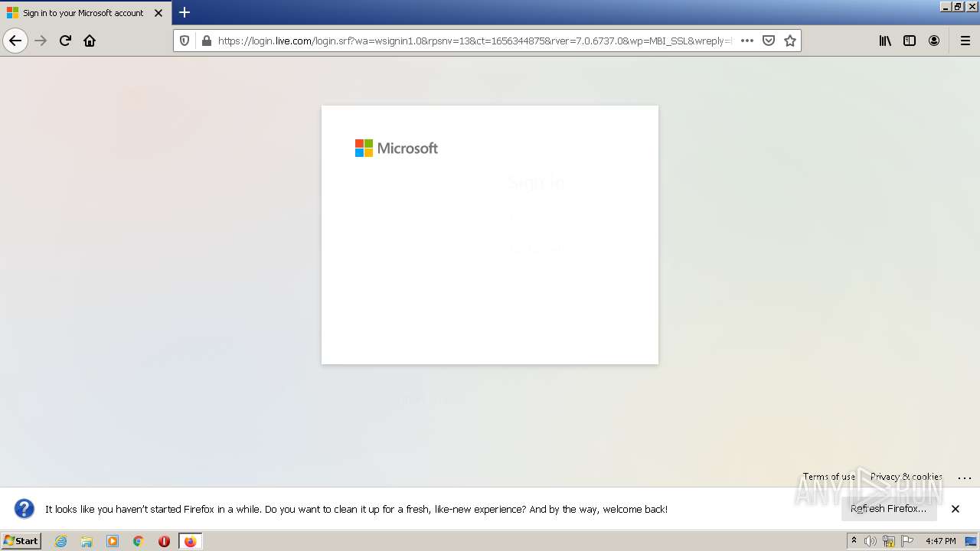The width and height of the screenshot is (980, 551).
Task: Open Firefox account menu
Action: click(934, 41)
